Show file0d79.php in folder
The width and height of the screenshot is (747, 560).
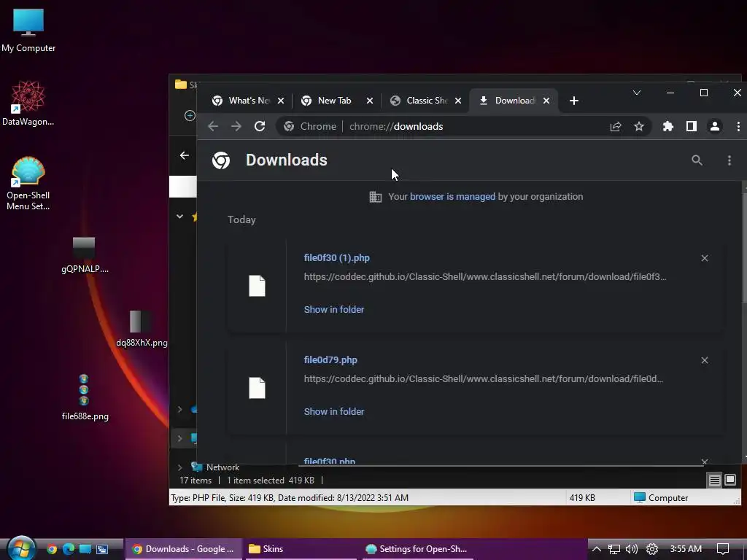click(x=334, y=411)
